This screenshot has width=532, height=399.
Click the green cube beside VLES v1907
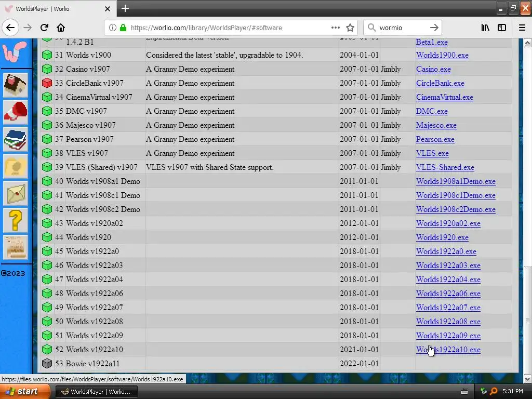[47, 153]
